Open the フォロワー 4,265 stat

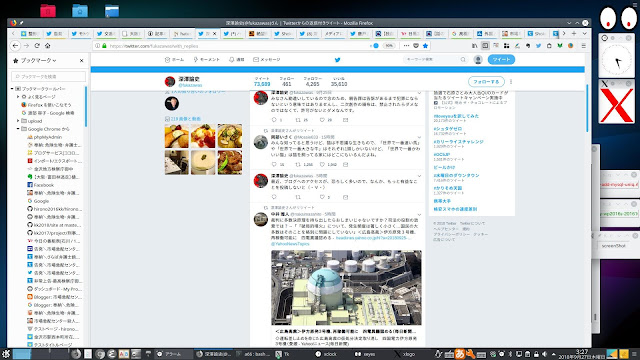pyautogui.click(x=312, y=81)
